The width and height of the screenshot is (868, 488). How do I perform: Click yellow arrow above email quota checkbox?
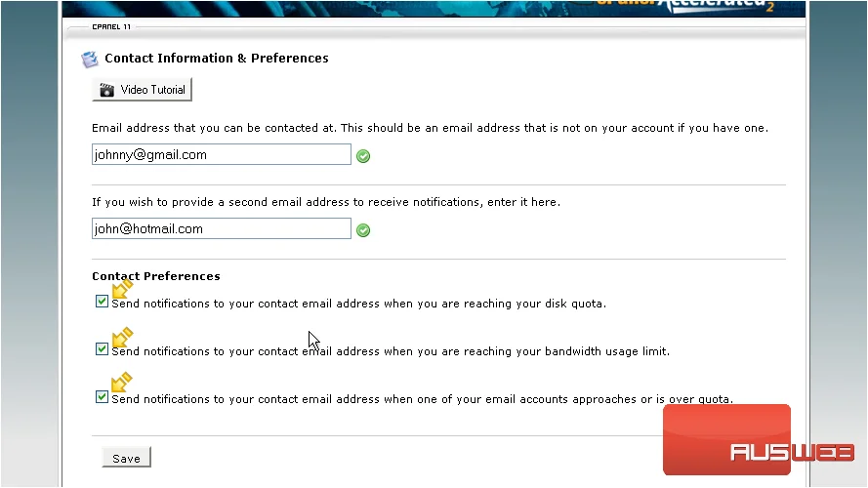122,383
